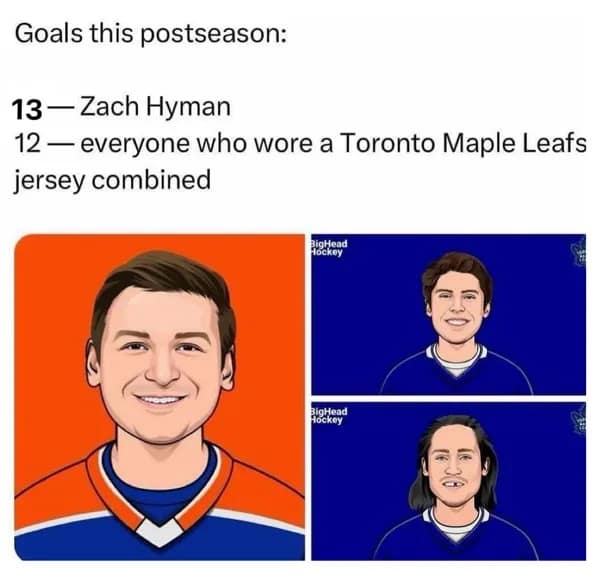This screenshot has height=574, width=600.
Task: Click the "jersey combined" text line
Action: pos(112,179)
